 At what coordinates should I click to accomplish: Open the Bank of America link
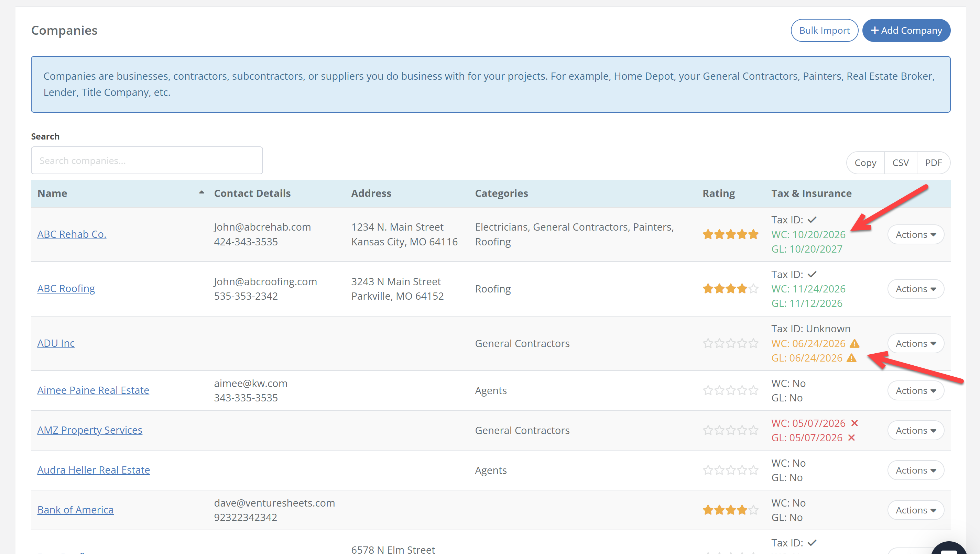pyautogui.click(x=75, y=510)
